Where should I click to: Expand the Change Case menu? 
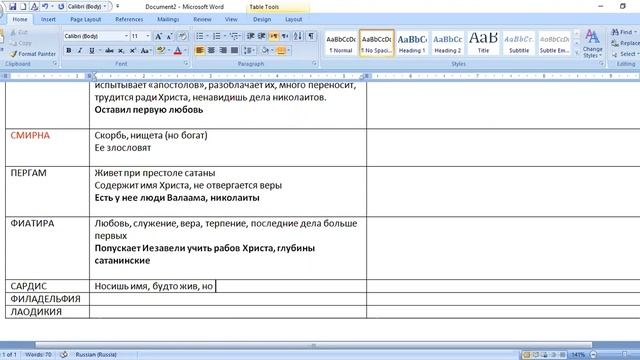click(x=145, y=51)
